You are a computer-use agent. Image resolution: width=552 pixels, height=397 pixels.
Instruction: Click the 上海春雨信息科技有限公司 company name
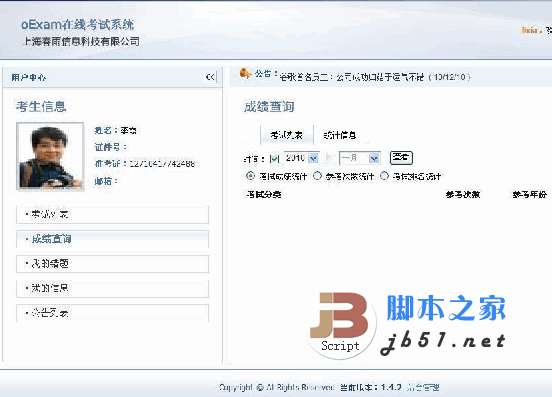pyautogui.click(x=81, y=42)
